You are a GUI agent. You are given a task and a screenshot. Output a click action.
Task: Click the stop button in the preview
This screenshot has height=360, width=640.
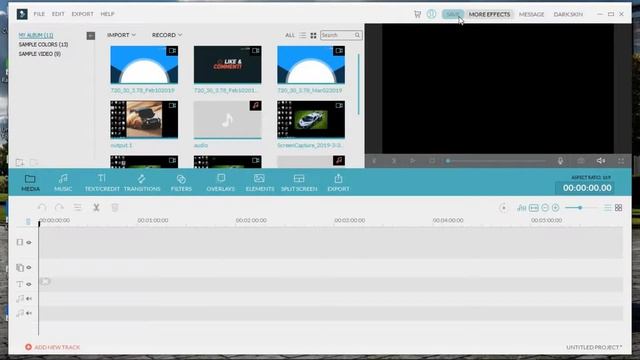coord(432,161)
